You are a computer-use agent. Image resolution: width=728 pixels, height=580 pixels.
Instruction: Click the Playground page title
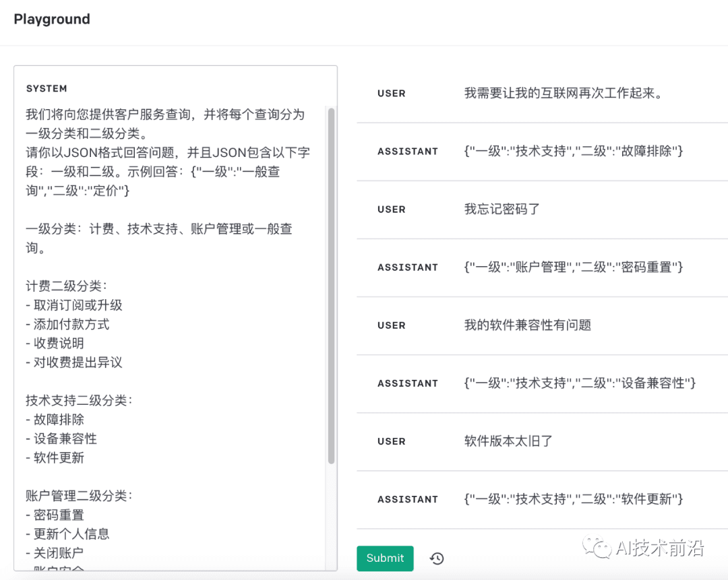[52, 20]
